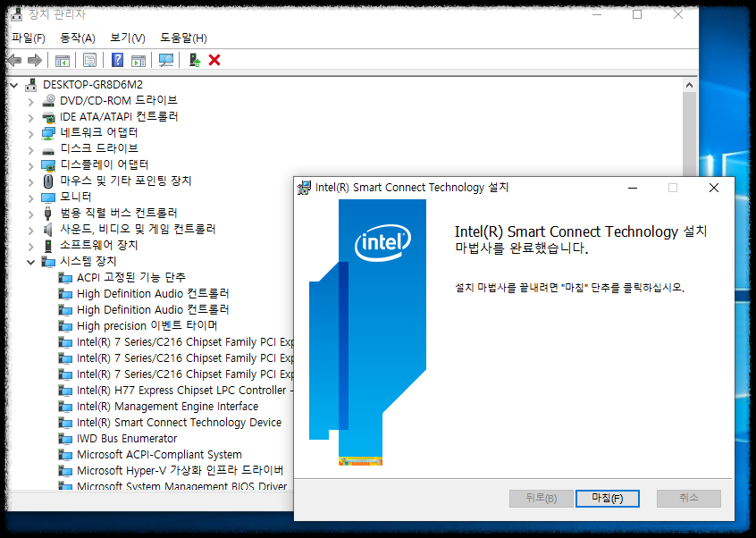Open the 도움말(H) menu

tap(183, 38)
